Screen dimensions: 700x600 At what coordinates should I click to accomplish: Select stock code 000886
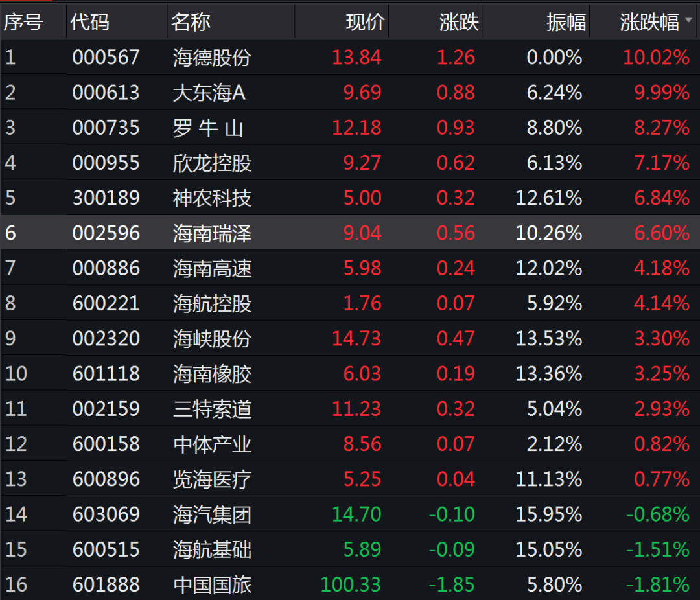coord(106,269)
